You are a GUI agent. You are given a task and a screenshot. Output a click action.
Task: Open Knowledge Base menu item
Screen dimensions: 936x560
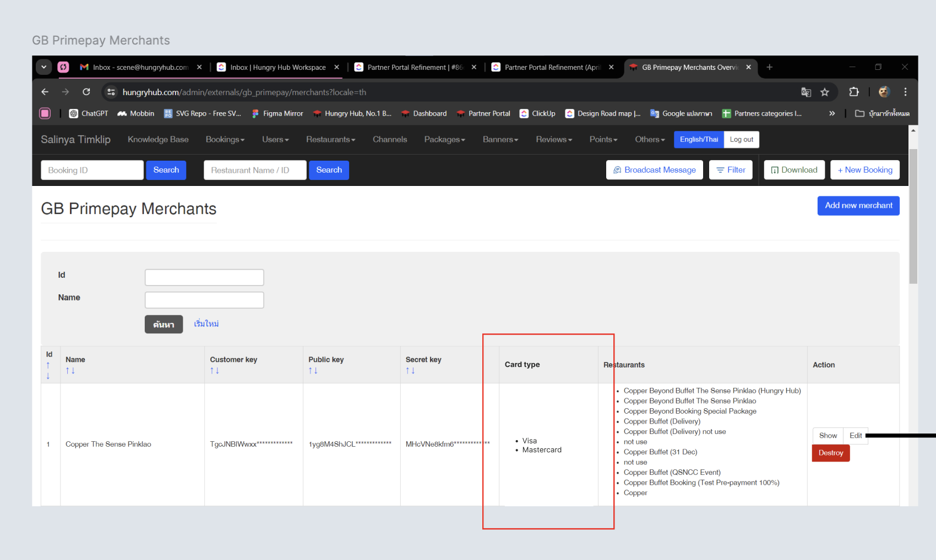pyautogui.click(x=158, y=140)
